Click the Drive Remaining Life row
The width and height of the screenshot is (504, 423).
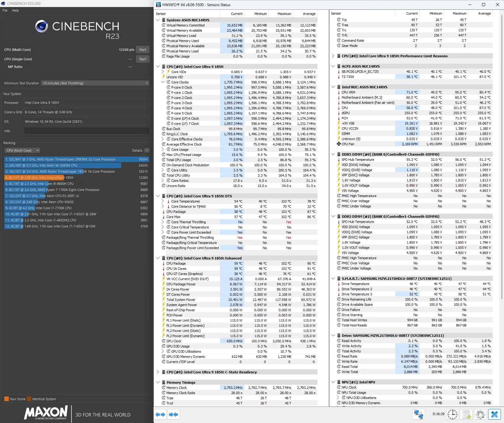[x=414, y=299]
